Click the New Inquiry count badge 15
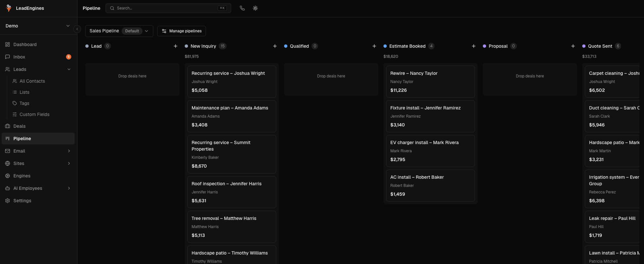The width and height of the screenshot is (644, 264). pyautogui.click(x=223, y=46)
